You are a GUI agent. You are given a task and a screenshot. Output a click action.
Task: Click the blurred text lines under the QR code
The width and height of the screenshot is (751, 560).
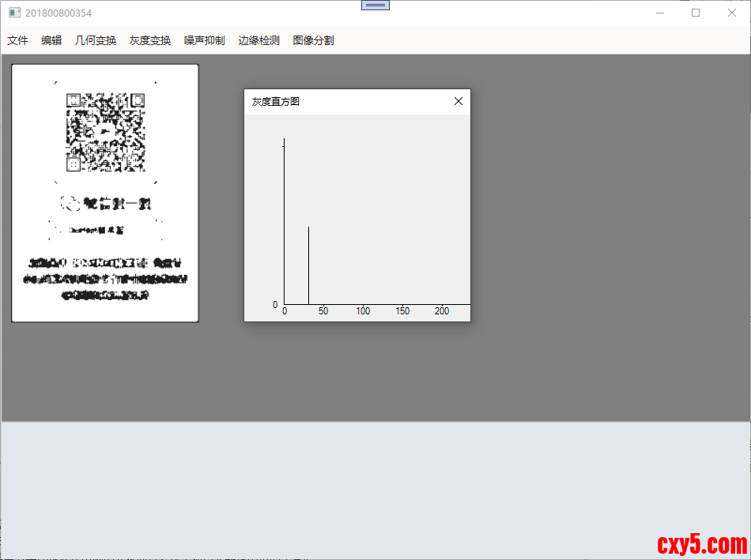tap(105, 280)
